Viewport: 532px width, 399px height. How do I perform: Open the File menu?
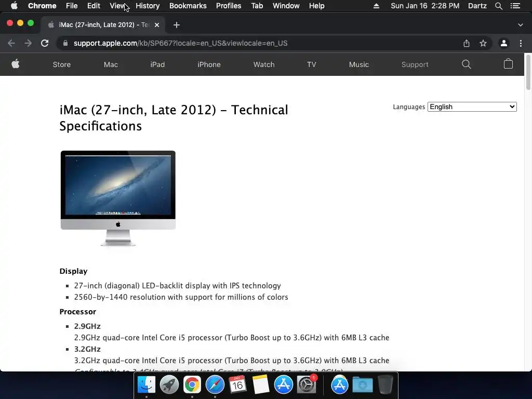tap(72, 6)
